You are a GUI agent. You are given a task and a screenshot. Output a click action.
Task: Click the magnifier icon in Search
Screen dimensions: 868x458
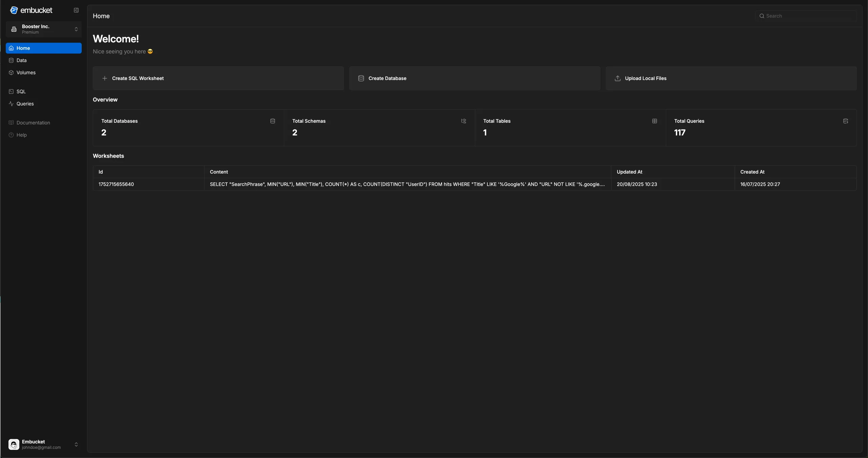(x=762, y=16)
